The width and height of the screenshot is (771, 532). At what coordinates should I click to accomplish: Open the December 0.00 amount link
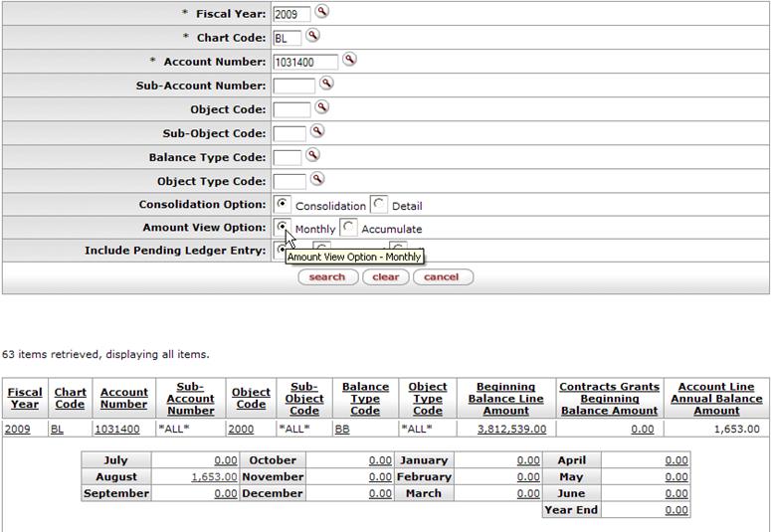pos(380,493)
